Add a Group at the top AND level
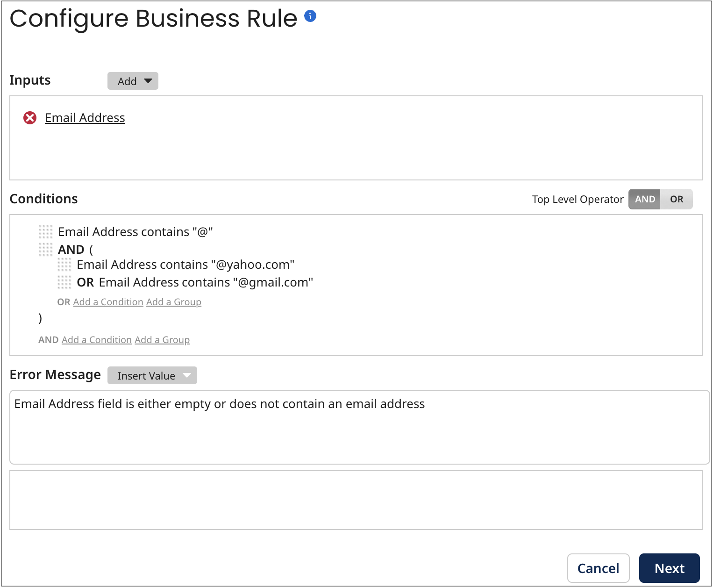The height and width of the screenshot is (588, 713). [x=162, y=340]
